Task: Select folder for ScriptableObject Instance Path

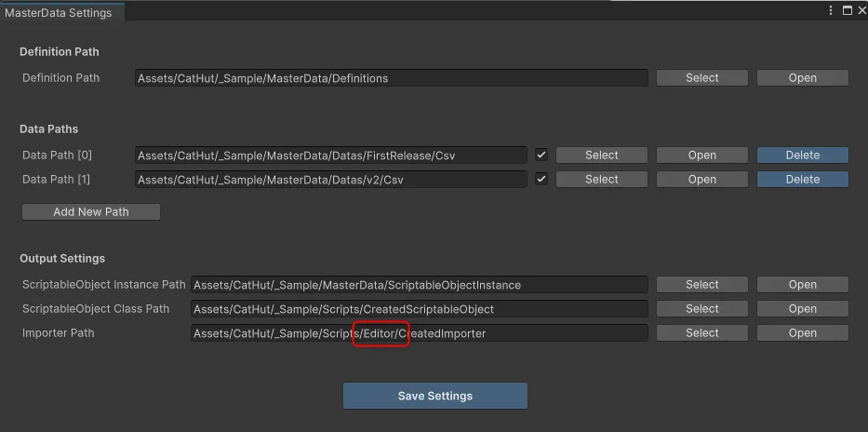Action: (701, 285)
